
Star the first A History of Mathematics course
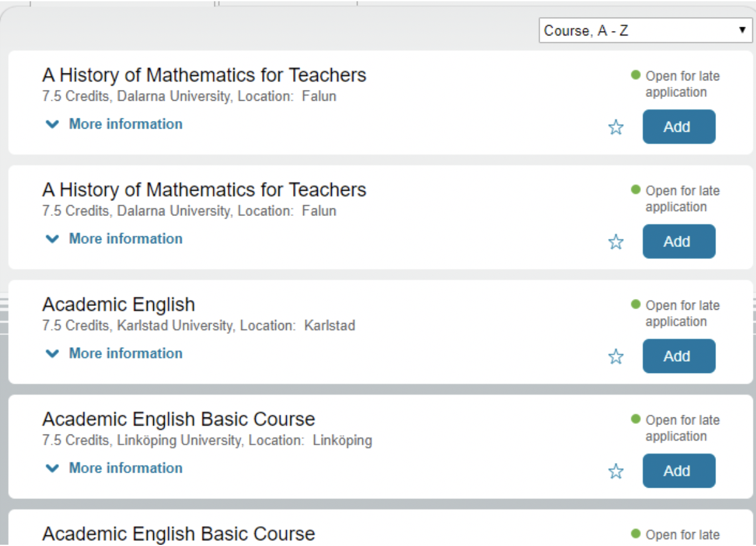coord(615,127)
